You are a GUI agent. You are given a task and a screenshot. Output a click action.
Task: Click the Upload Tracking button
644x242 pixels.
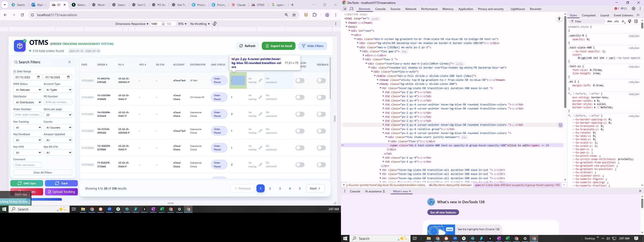pyautogui.click(x=61, y=192)
